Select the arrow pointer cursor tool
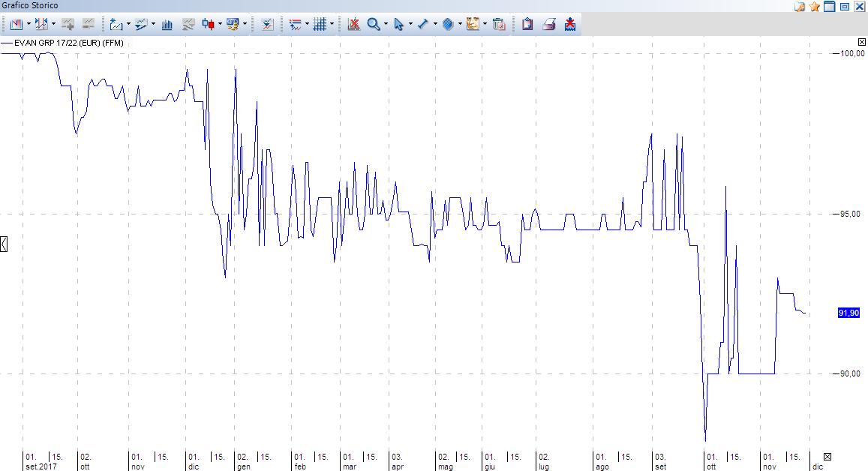The image size is (868, 471). pos(398,25)
